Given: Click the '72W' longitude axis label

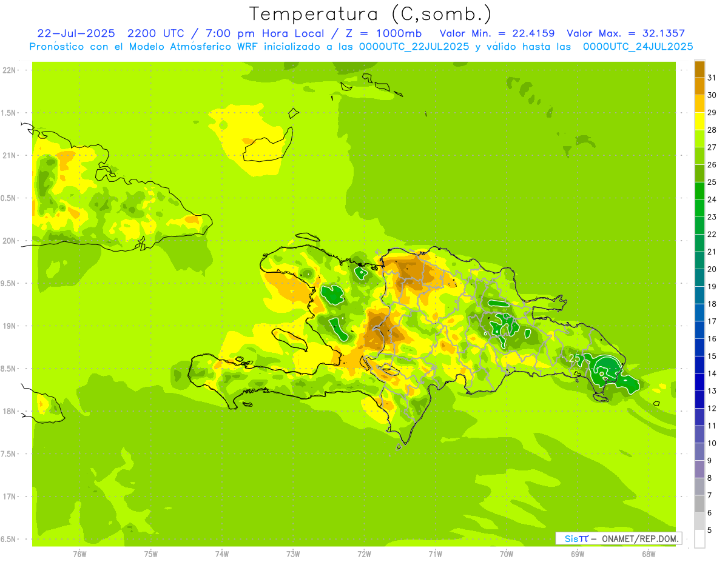Looking at the screenshot, I should [x=364, y=554].
